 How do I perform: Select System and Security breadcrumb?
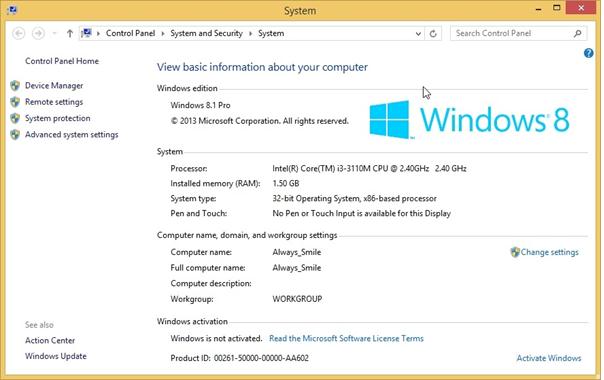206,34
